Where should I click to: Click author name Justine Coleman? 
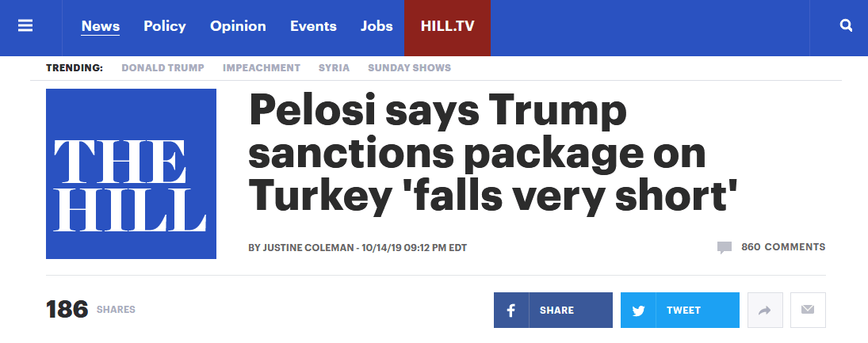click(308, 248)
